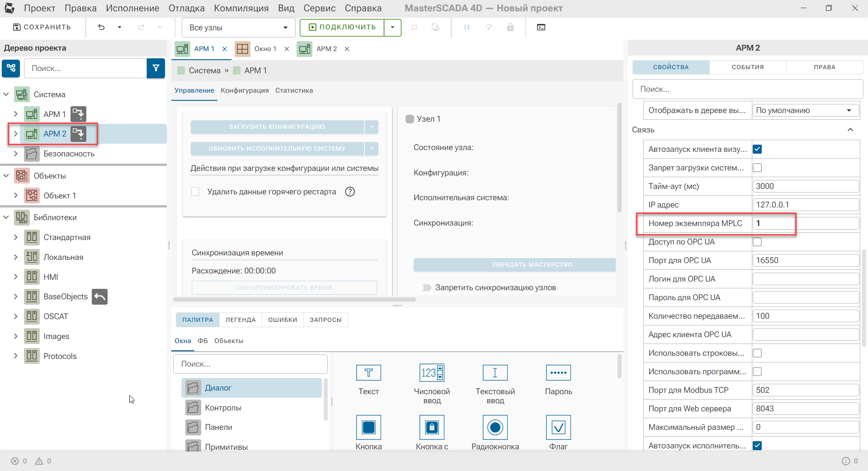Click the warnings count status icon
The image size is (868, 471).
click(x=39, y=461)
